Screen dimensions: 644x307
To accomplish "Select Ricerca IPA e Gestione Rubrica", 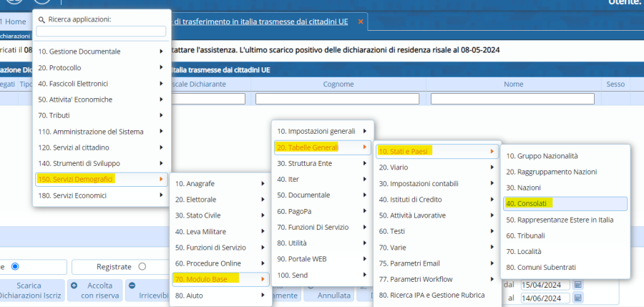I will click(432, 294).
